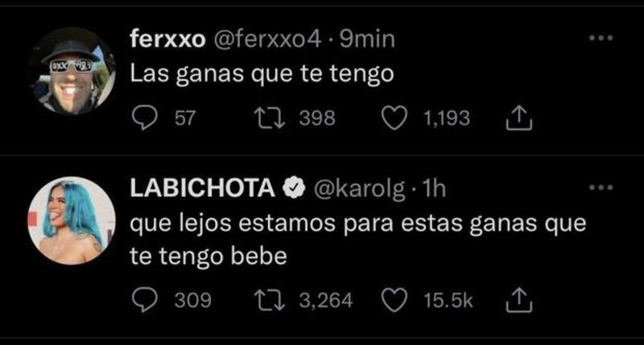The width and height of the screenshot is (644, 345).
Task: Share the ferxxo tweet
Action: click(x=519, y=118)
